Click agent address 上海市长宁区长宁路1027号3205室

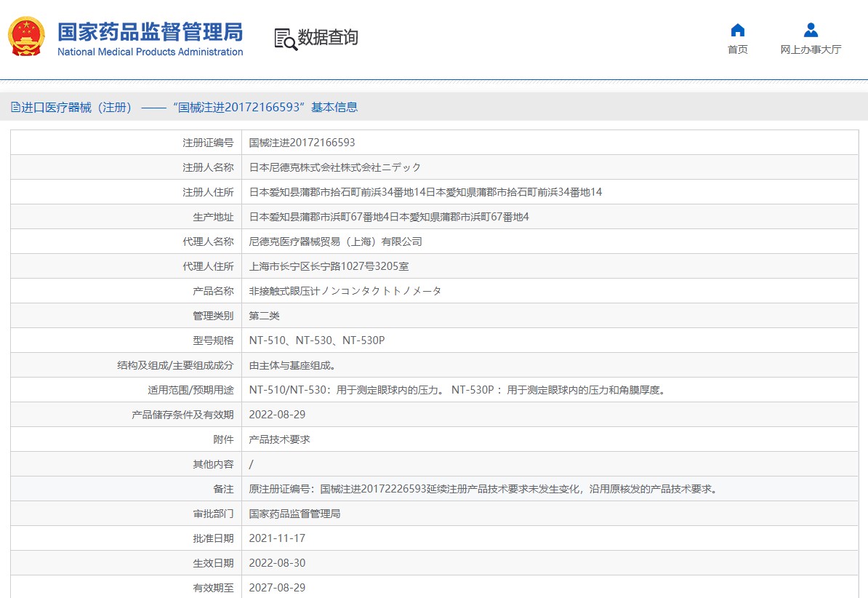[x=329, y=266]
